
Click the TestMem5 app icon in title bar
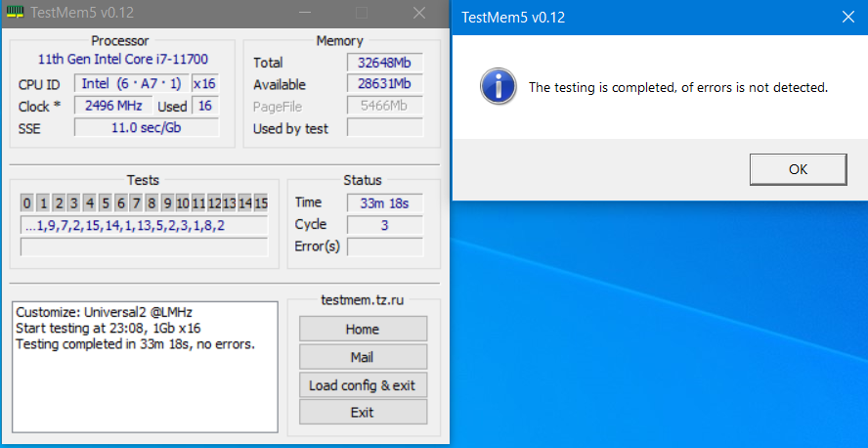pyautogui.click(x=15, y=13)
